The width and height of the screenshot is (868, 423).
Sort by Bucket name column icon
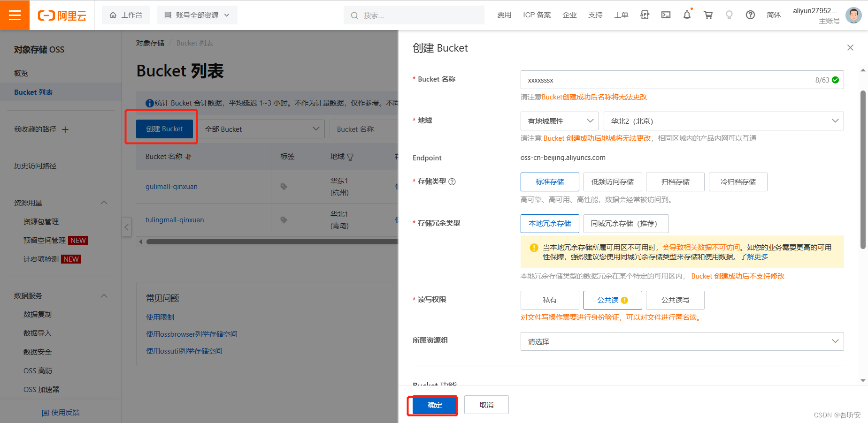[188, 157]
